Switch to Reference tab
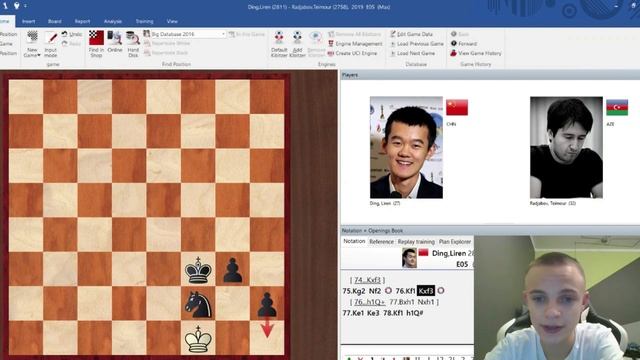Screen dimensions: 640x360 coord(381,242)
